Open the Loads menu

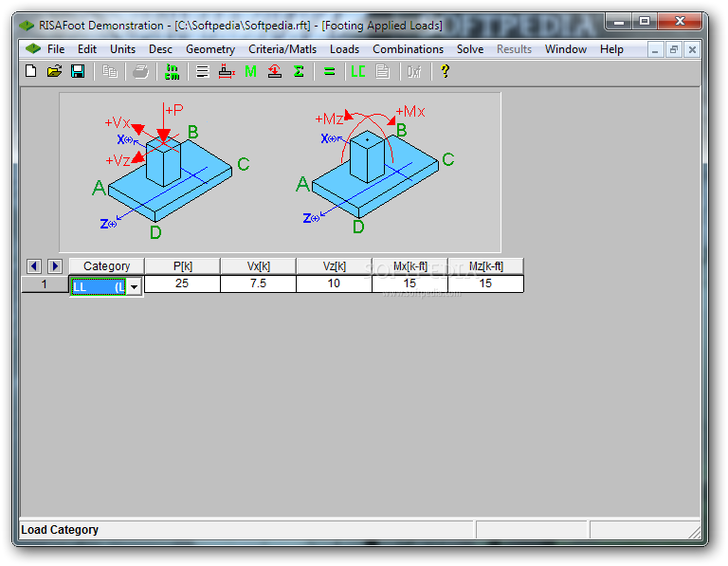click(344, 49)
